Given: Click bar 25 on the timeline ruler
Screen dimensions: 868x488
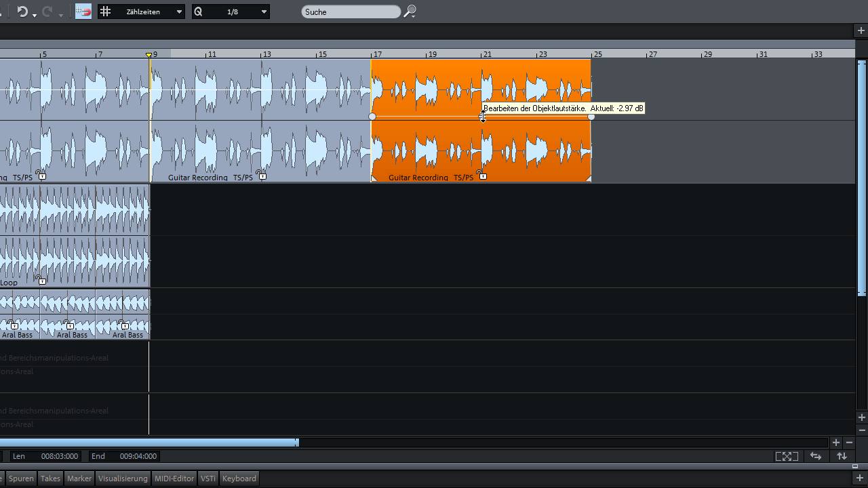Looking at the screenshot, I should 597,54.
